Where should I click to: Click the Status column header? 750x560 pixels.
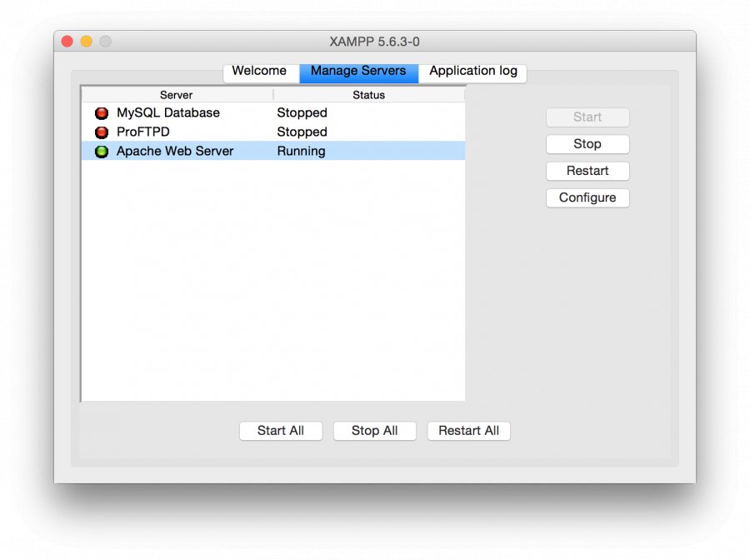(x=369, y=95)
